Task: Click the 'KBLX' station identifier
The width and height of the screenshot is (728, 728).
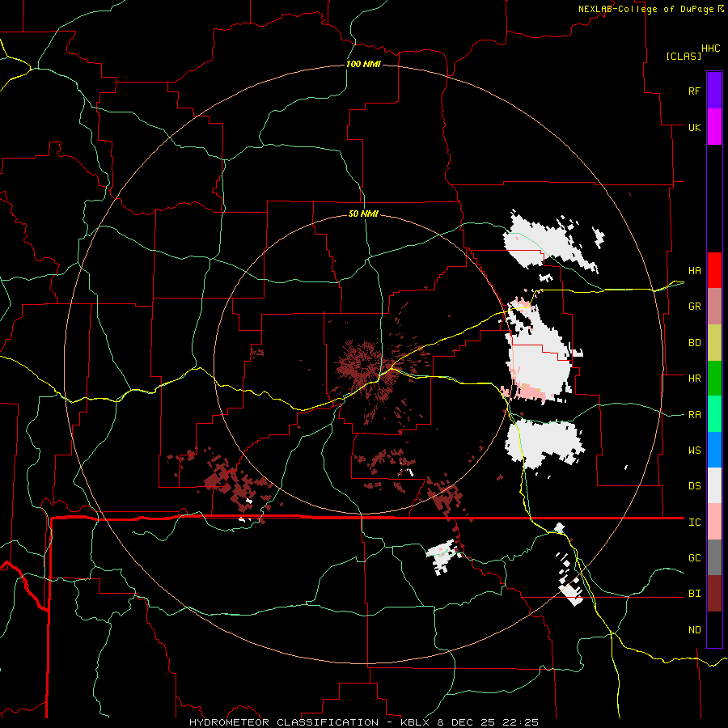Action: pos(415,722)
